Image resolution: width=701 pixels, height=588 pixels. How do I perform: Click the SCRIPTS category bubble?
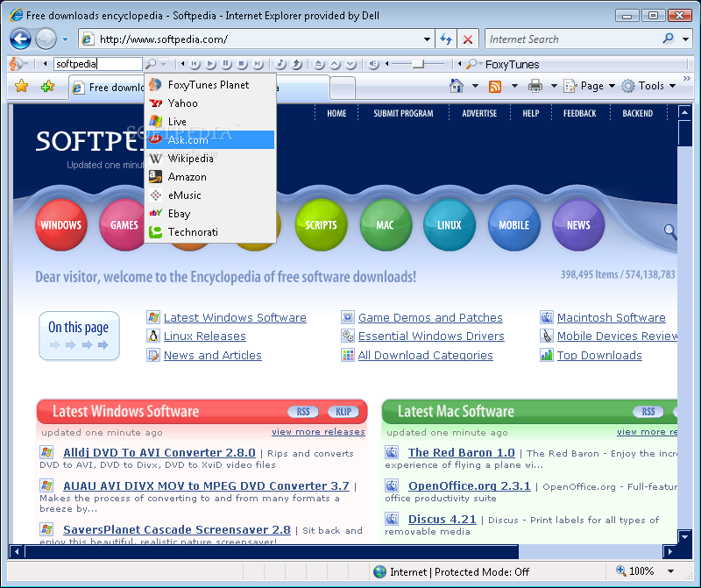[x=321, y=224]
